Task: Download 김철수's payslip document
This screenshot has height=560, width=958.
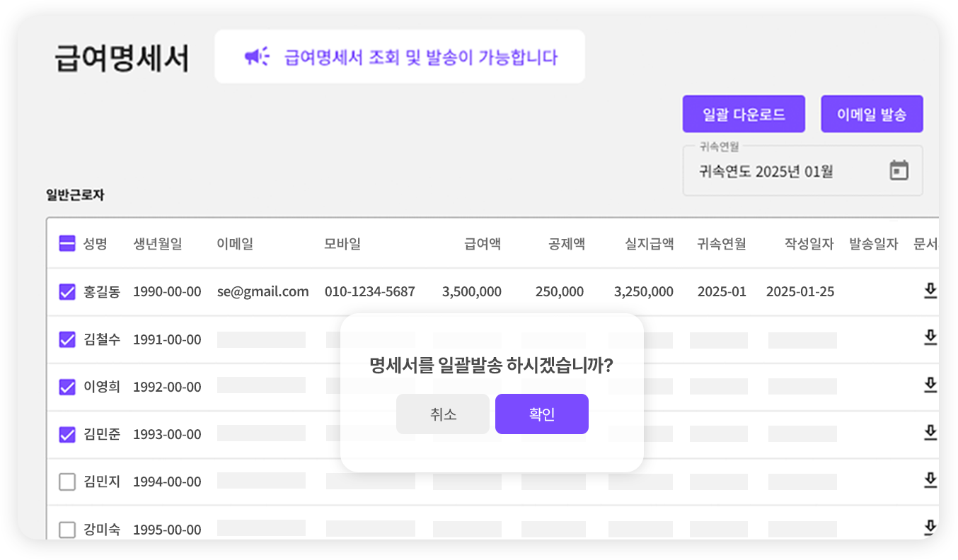Action: click(x=930, y=338)
